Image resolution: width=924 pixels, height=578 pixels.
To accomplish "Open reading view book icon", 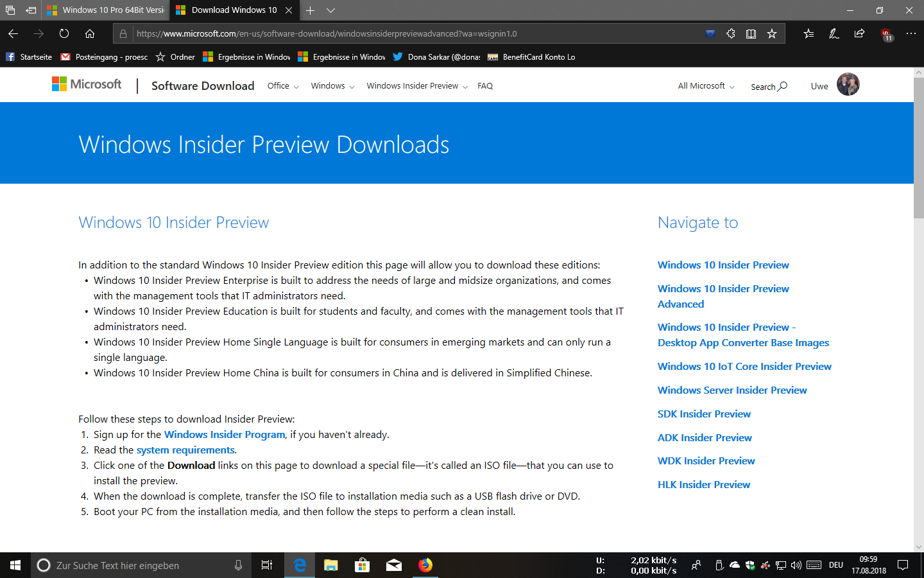I will coord(751,33).
